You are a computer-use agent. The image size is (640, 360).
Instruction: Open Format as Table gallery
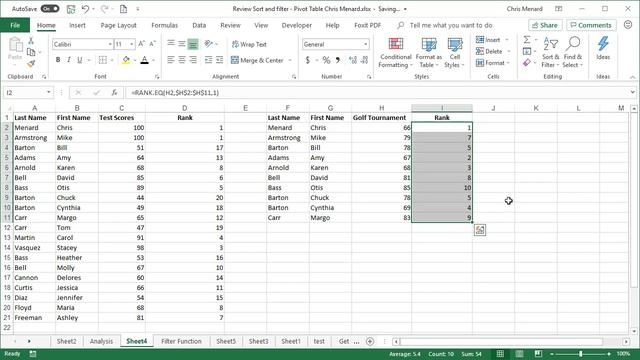(429, 52)
